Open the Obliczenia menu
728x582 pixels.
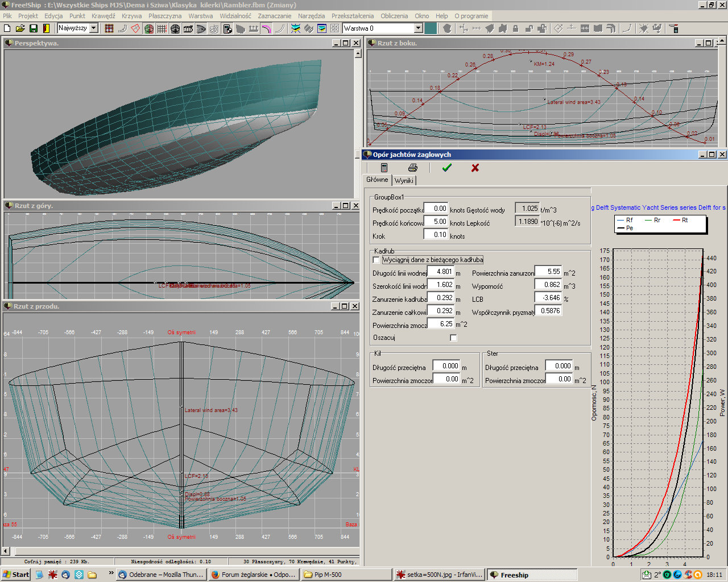click(x=394, y=16)
